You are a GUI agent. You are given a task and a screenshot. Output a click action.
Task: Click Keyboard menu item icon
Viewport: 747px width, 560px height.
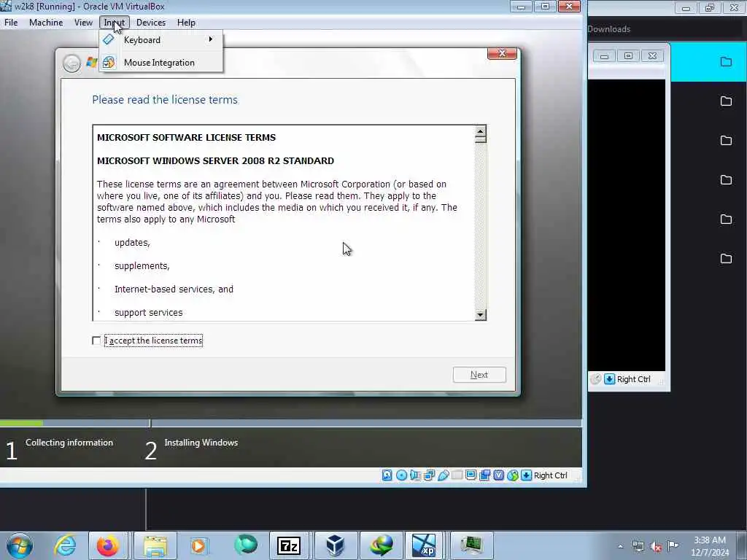pyautogui.click(x=109, y=39)
